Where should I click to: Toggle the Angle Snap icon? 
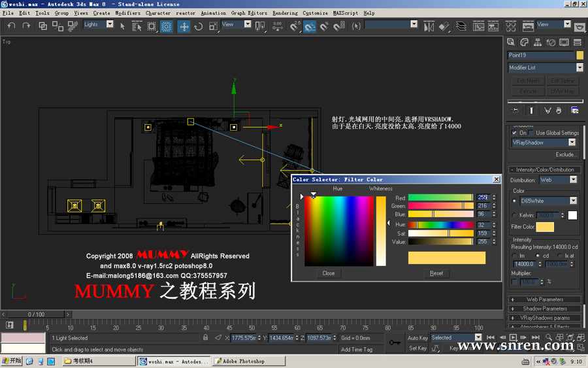click(310, 26)
